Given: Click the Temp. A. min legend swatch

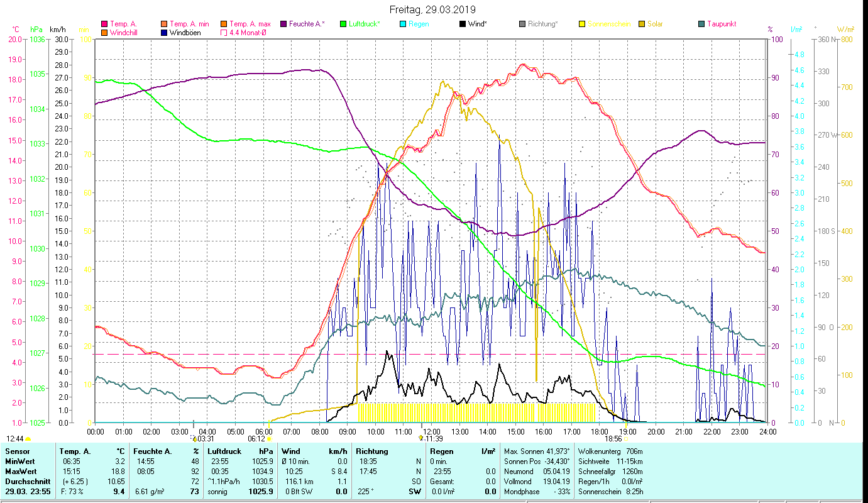Looking at the screenshot, I should (163, 24).
